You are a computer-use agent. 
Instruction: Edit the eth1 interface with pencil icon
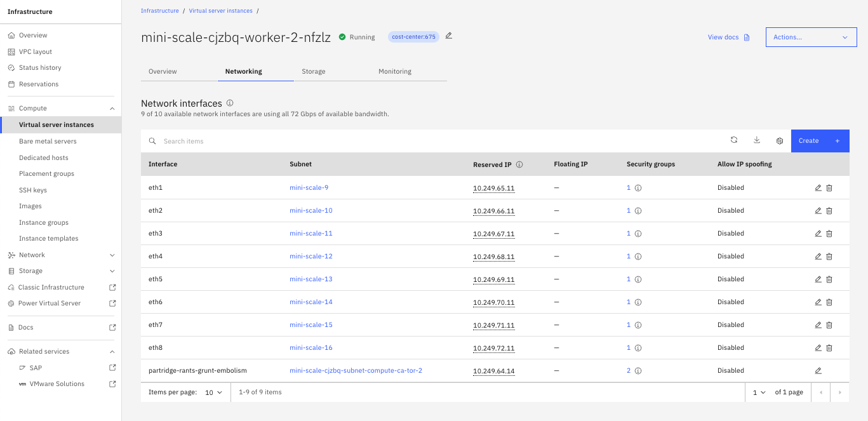[x=818, y=188]
